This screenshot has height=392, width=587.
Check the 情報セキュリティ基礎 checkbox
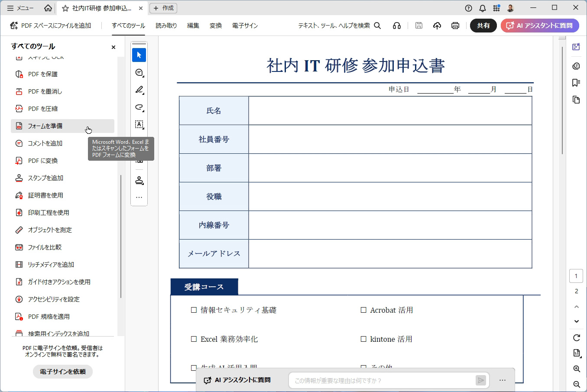click(194, 310)
